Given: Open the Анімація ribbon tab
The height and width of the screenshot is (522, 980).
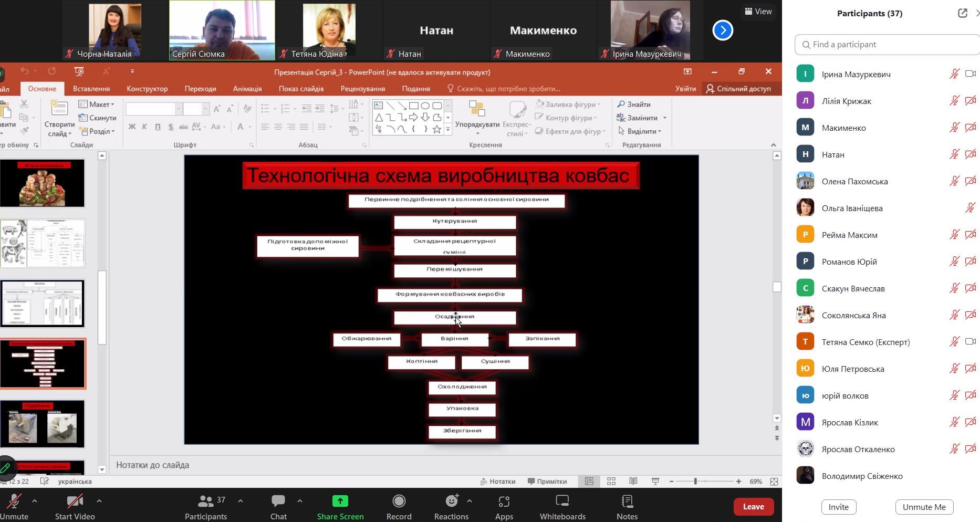Looking at the screenshot, I should 247,89.
